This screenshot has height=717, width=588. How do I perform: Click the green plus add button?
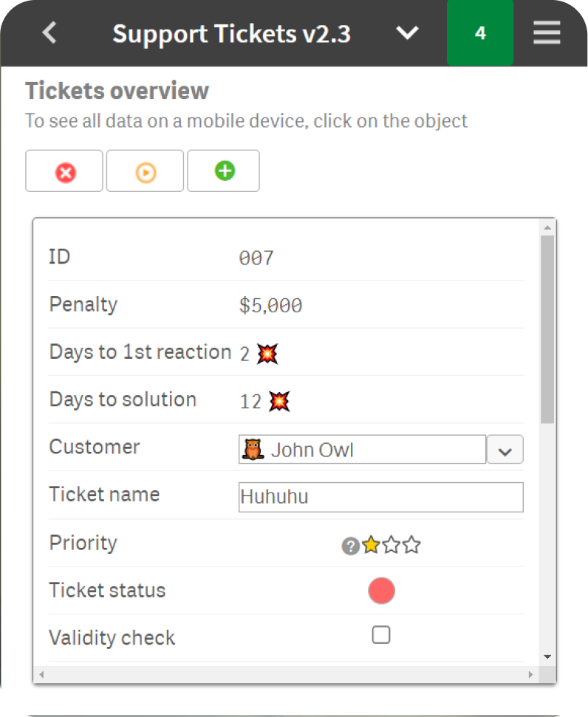tap(224, 171)
